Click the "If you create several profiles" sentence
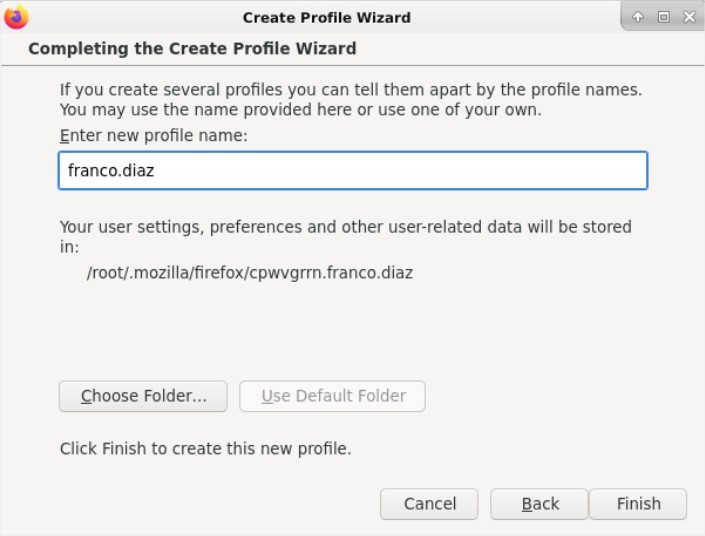Viewport: 705px width, 536px height. [351, 90]
